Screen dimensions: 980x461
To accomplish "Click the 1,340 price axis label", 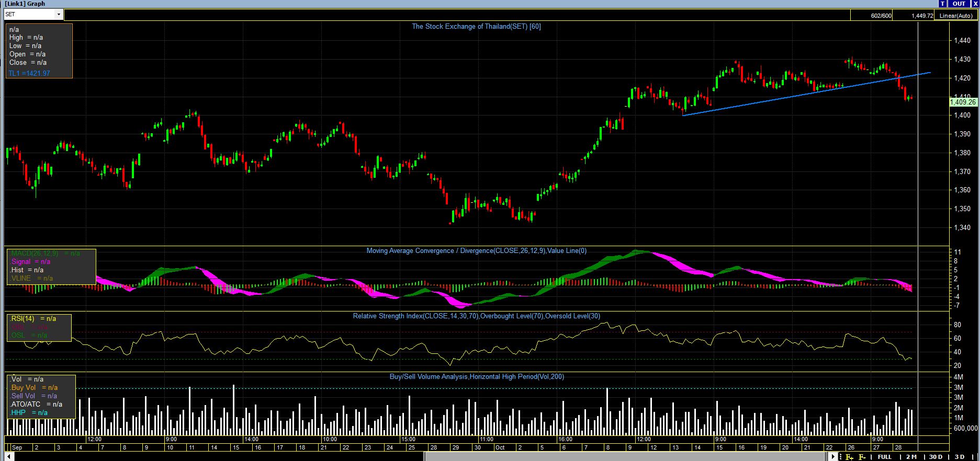I will pyautogui.click(x=963, y=228).
